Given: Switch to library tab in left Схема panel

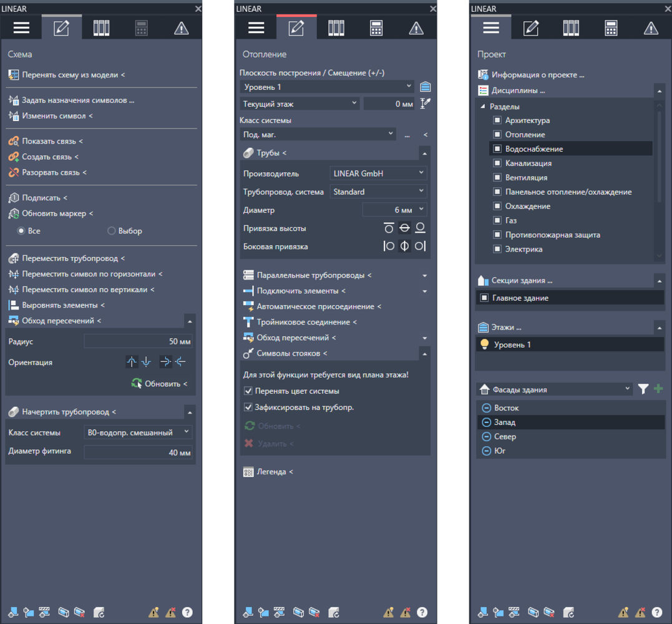Looking at the screenshot, I should [101, 28].
